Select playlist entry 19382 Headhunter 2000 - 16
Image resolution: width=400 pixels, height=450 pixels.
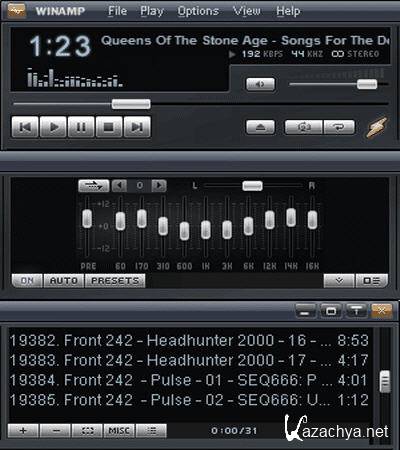[x=189, y=341]
